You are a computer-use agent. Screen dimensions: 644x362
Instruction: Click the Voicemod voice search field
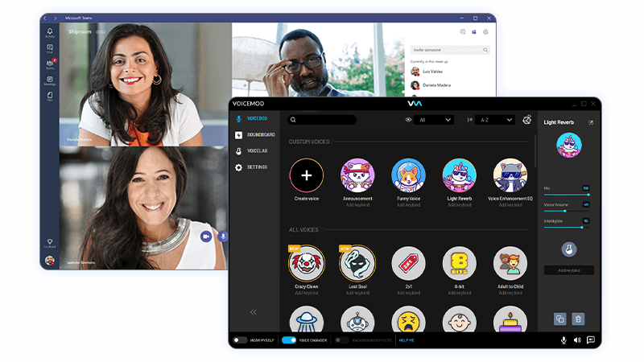point(322,120)
